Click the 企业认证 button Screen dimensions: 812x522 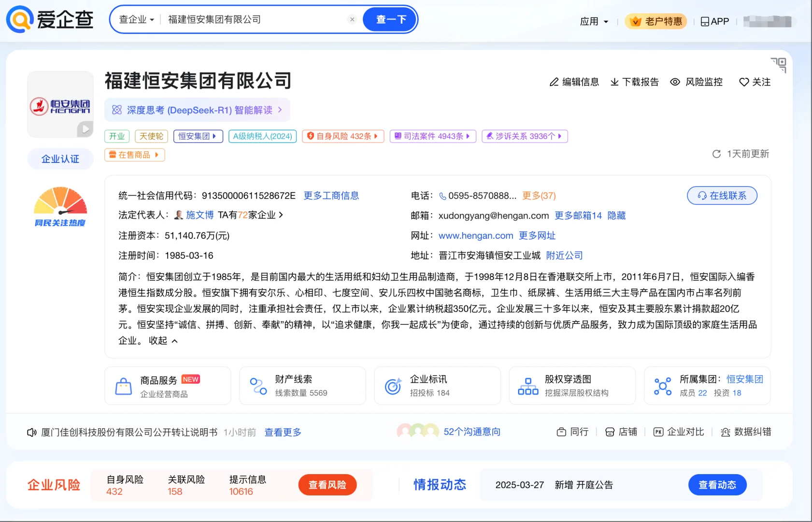pos(60,159)
